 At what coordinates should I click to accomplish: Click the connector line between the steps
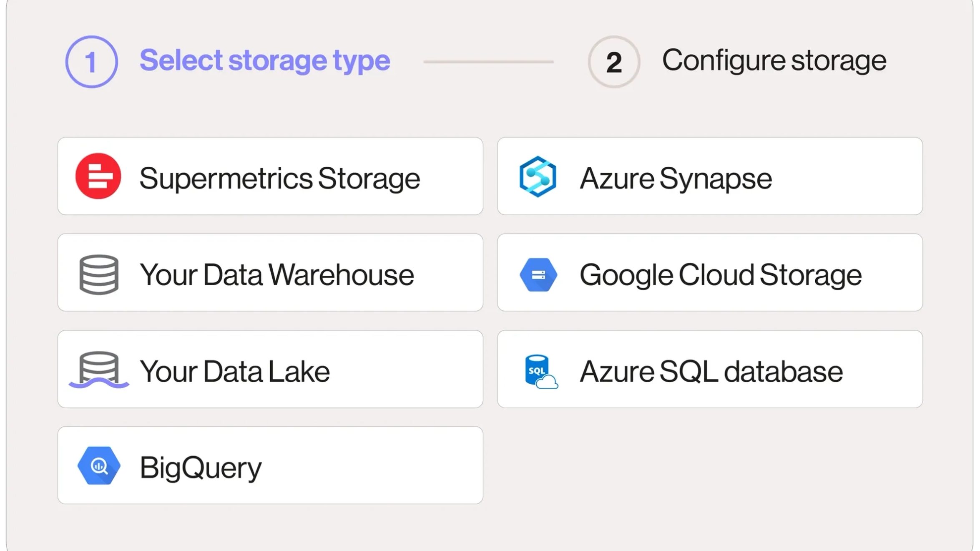tap(488, 62)
